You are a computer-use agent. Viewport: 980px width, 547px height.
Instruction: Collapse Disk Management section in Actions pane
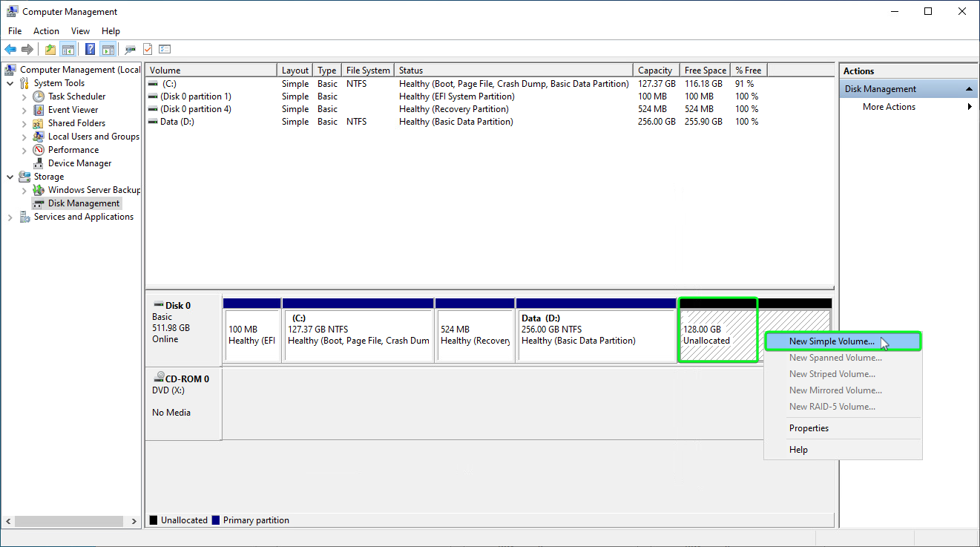tap(969, 89)
